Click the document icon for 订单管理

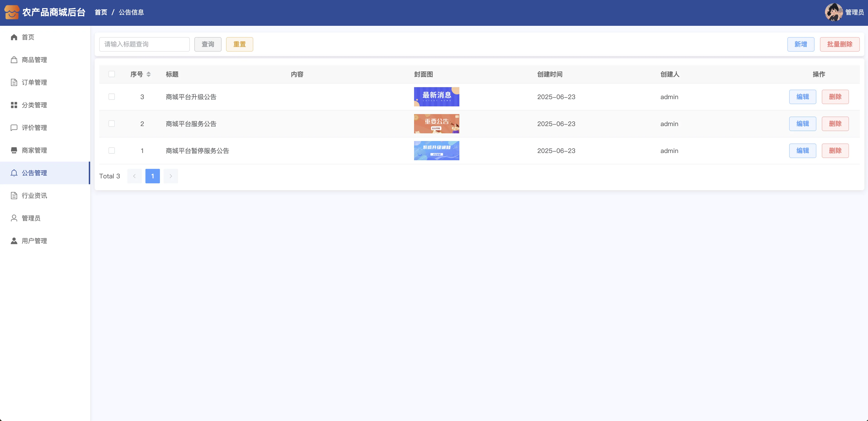pyautogui.click(x=14, y=82)
